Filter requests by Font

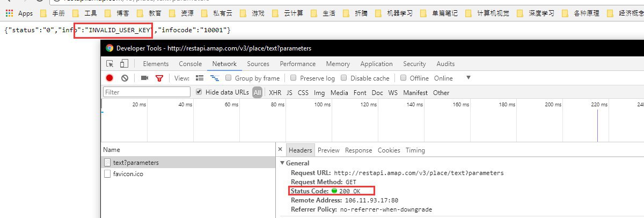pos(360,92)
